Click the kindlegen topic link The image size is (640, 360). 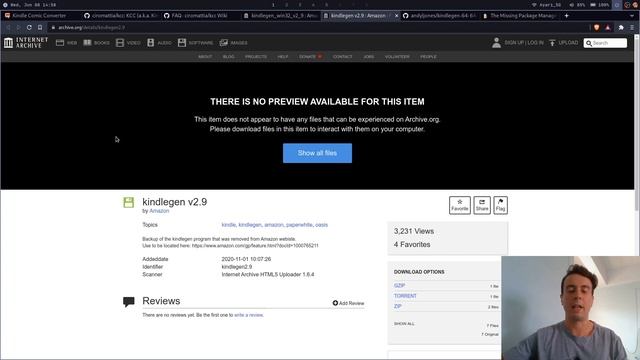pos(250,225)
